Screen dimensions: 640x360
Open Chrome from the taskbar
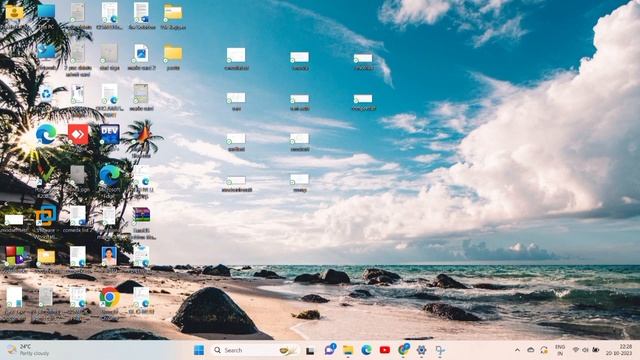[404, 349]
